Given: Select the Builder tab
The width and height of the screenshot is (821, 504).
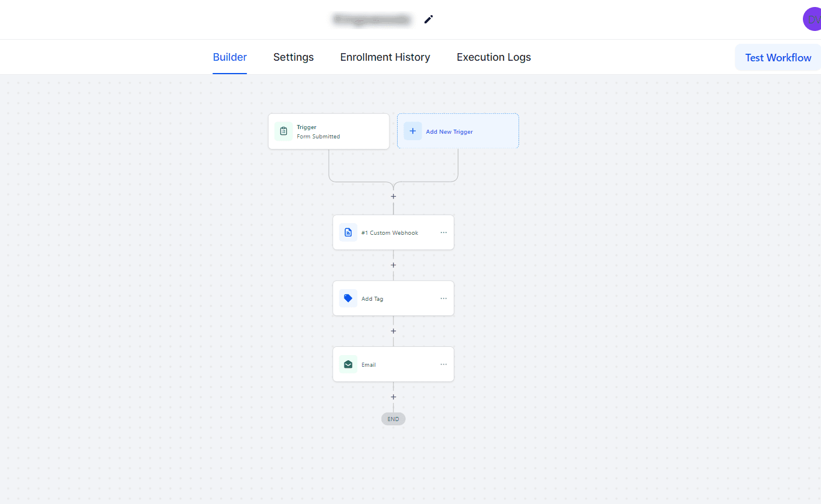Looking at the screenshot, I should (229, 57).
